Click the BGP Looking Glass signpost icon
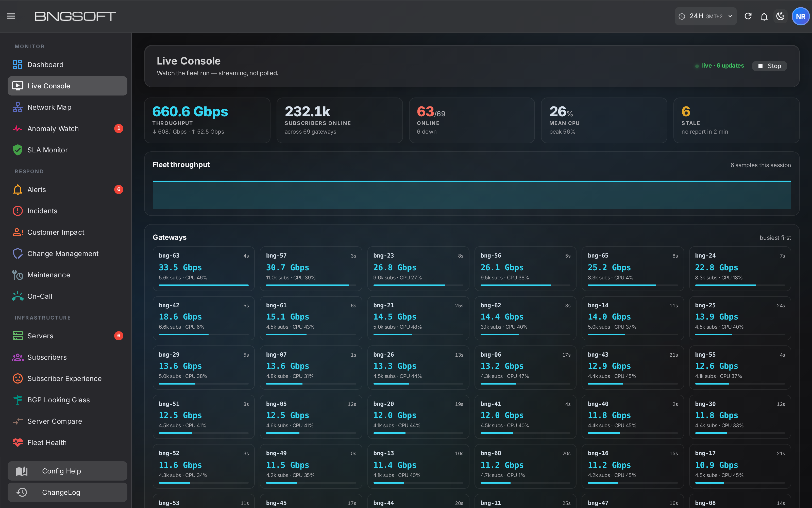The height and width of the screenshot is (508, 812). pyautogui.click(x=18, y=400)
